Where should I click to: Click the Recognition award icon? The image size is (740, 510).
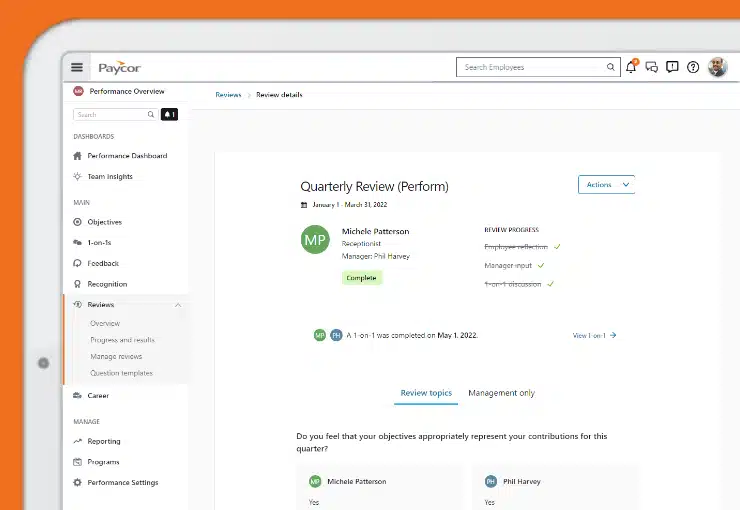(77, 284)
